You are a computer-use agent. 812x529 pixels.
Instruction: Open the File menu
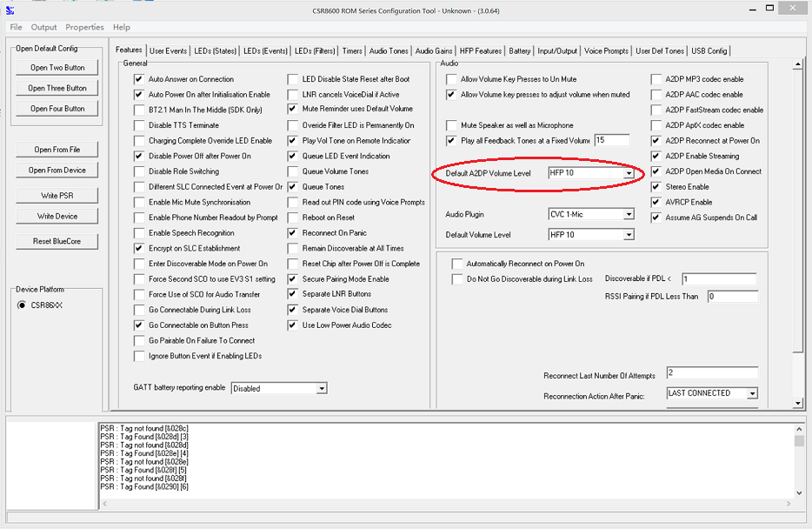(x=16, y=27)
